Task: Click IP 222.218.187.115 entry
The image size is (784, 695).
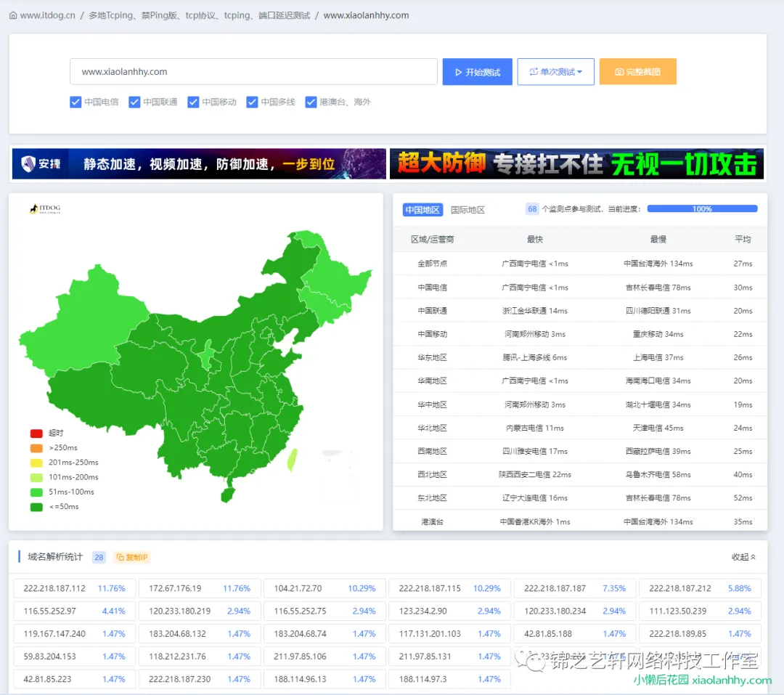Action: pyautogui.click(x=449, y=588)
